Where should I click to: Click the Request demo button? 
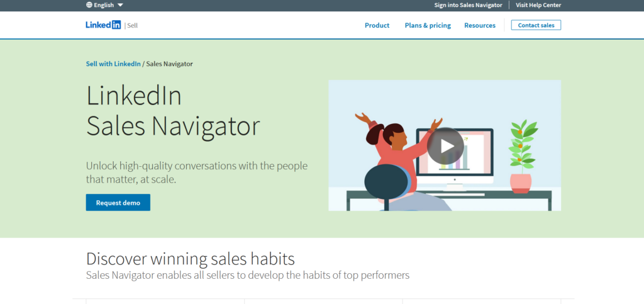pyautogui.click(x=118, y=203)
